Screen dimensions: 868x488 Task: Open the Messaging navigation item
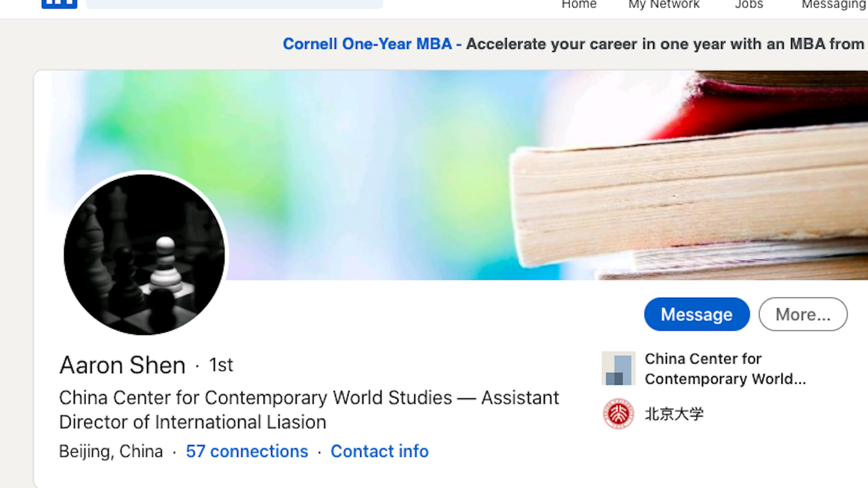pyautogui.click(x=834, y=5)
